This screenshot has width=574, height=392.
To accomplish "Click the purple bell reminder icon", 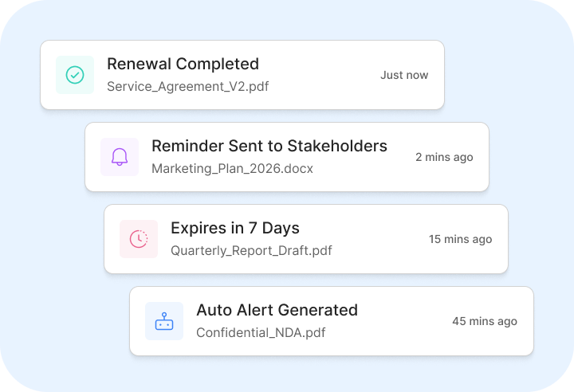I will (x=120, y=157).
